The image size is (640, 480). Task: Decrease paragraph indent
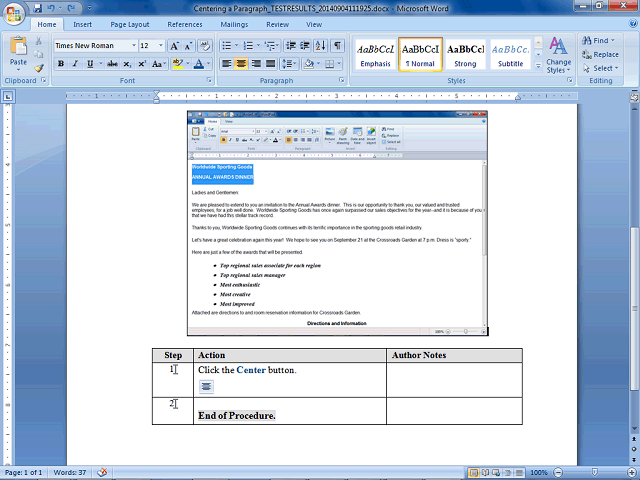click(291, 45)
